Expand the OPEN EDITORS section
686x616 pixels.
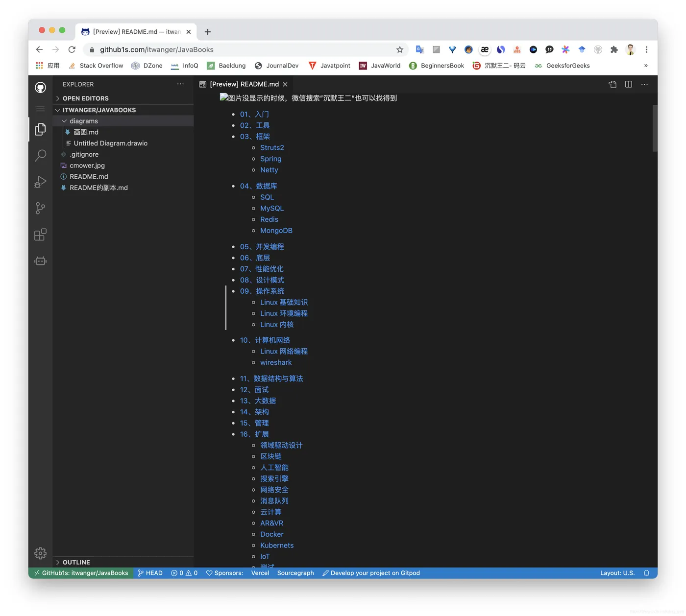point(123,98)
